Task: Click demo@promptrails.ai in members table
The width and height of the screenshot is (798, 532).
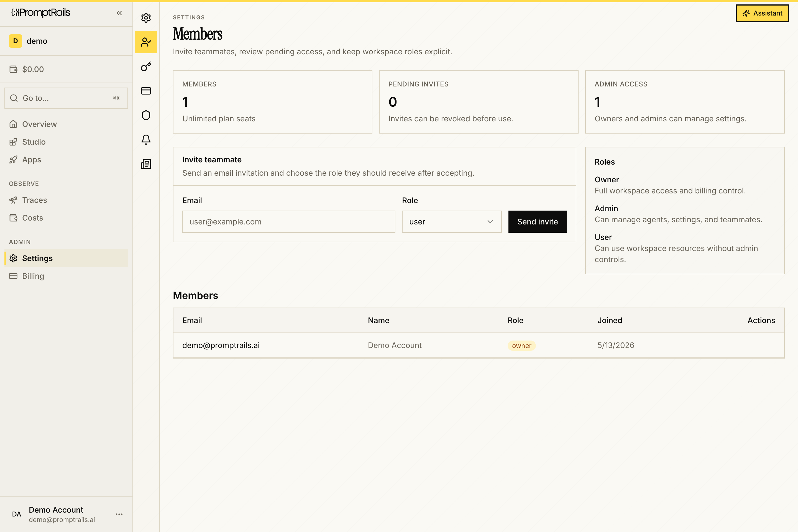Action: point(221,345)
